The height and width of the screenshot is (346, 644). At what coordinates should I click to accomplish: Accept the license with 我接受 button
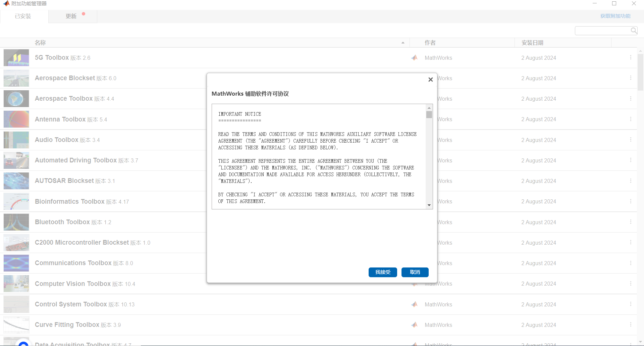click(x=383, y=272)
